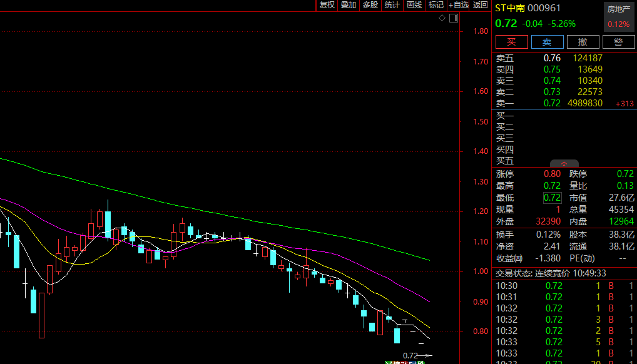The width and height of the screenshot is (637, 364).
Task: Select the 叠加 overlay tool
Action: 349,5
